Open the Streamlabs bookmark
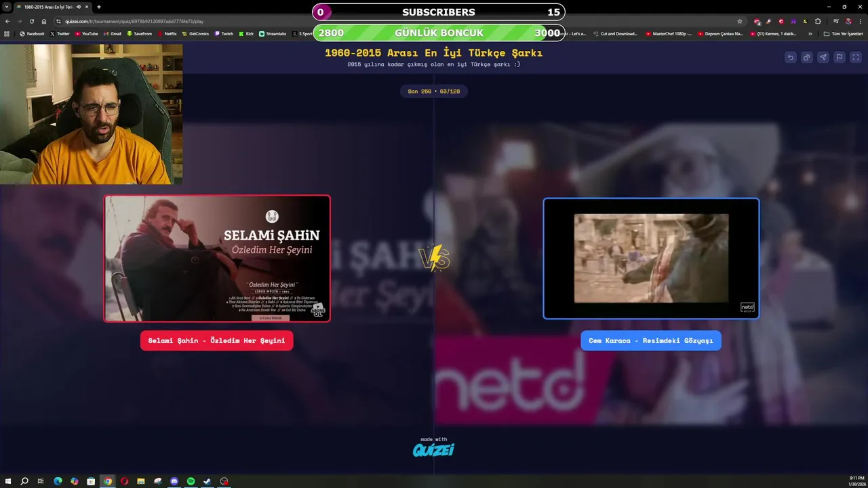The height and width of the screenshot is (488, 868). 273,33
